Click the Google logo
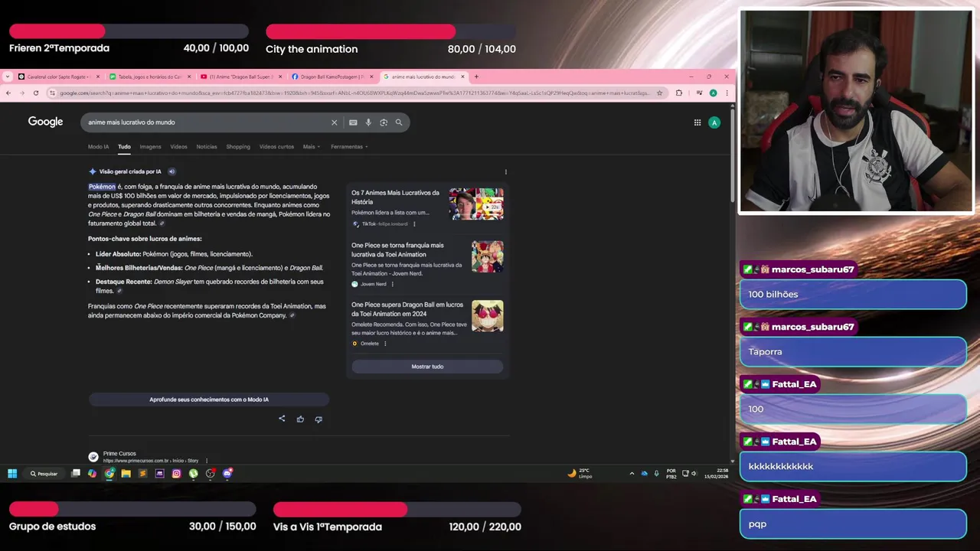The height and width of the screenshot is (551, 980). click(x=45, y=122)
